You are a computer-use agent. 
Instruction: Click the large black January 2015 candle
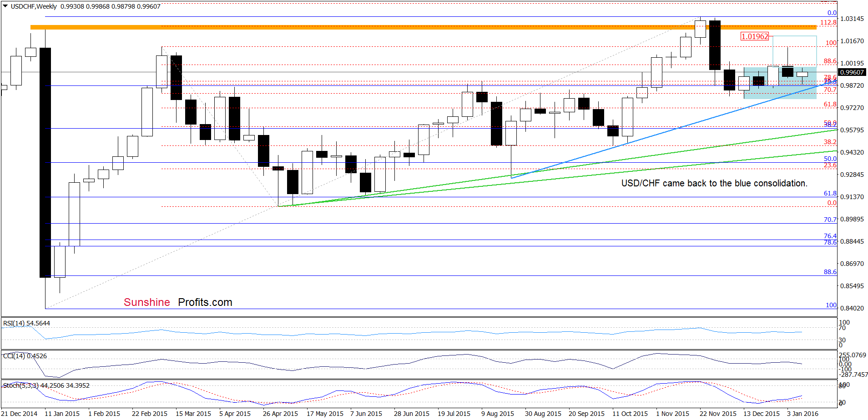(x=45, y=162)
